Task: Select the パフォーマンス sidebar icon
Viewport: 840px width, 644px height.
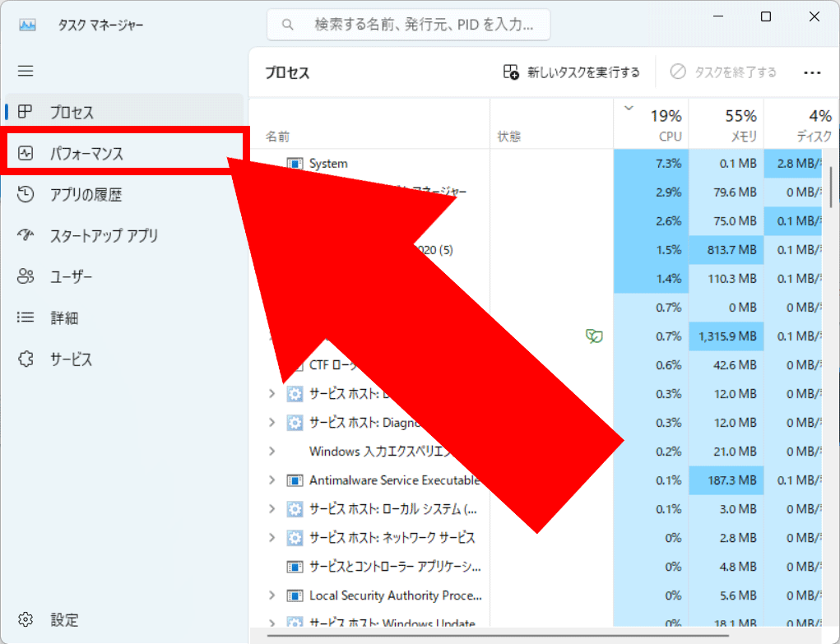Action: click(26, 153)
